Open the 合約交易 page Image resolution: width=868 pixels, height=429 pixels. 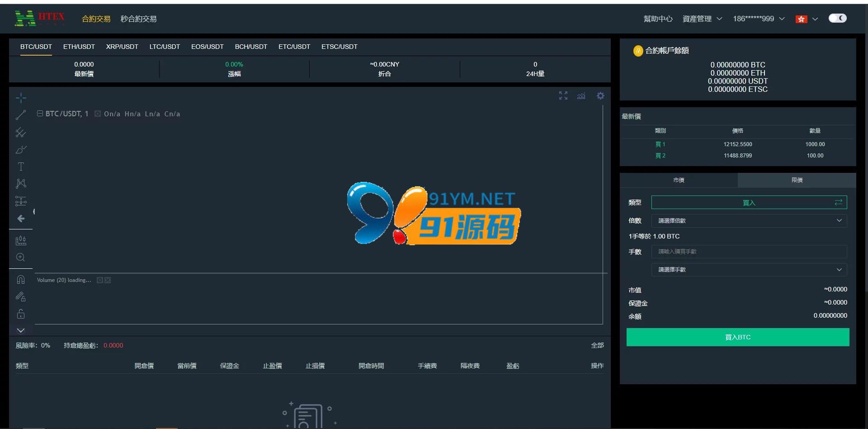point(96,19)
